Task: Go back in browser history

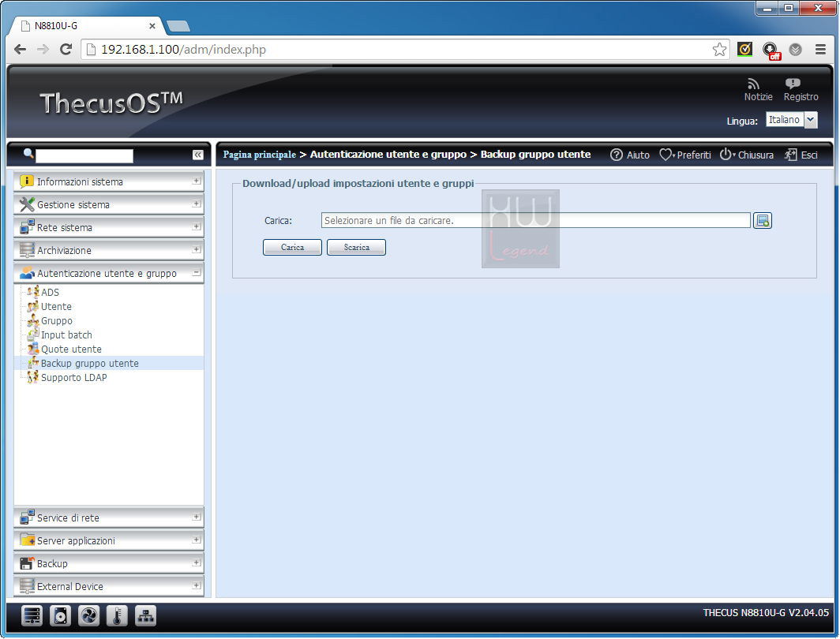Action: click(20, 49)
